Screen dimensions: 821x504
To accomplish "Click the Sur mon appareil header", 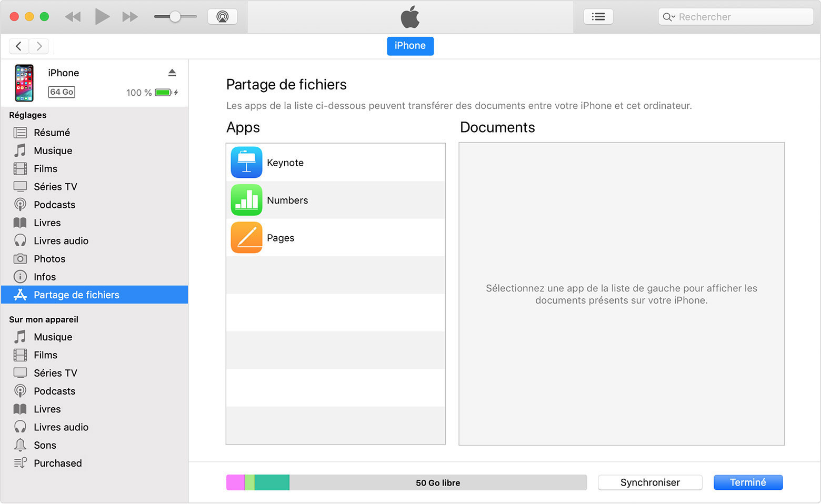I will 44,319.
